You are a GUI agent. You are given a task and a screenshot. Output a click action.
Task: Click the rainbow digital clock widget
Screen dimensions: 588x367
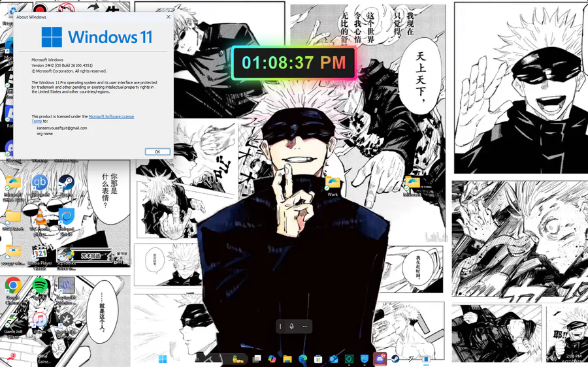pyautogui.click(x=293, y=63)
